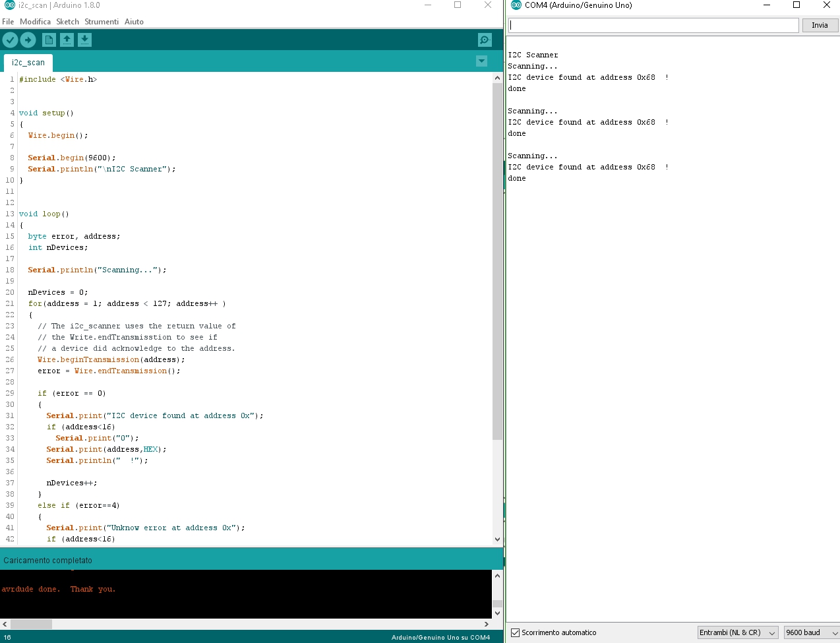
Task: Open the Strumenti menu
Action: click(102, 22)
